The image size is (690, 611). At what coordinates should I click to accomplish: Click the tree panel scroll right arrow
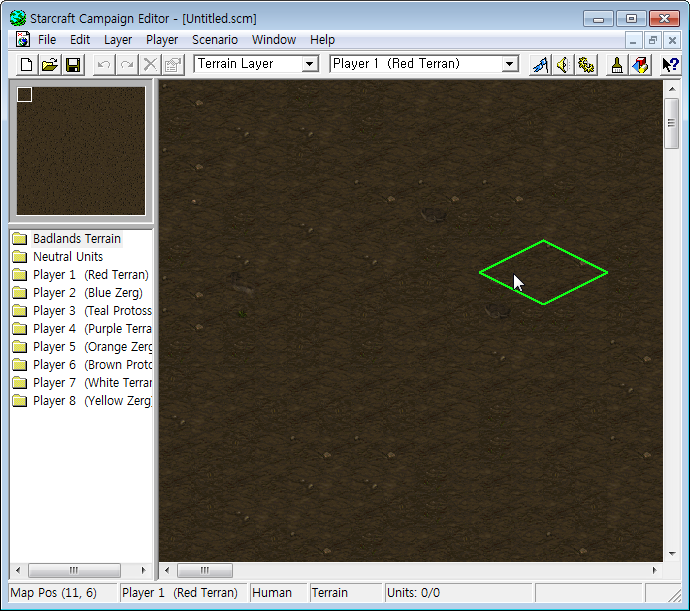[x=143, y=571]
